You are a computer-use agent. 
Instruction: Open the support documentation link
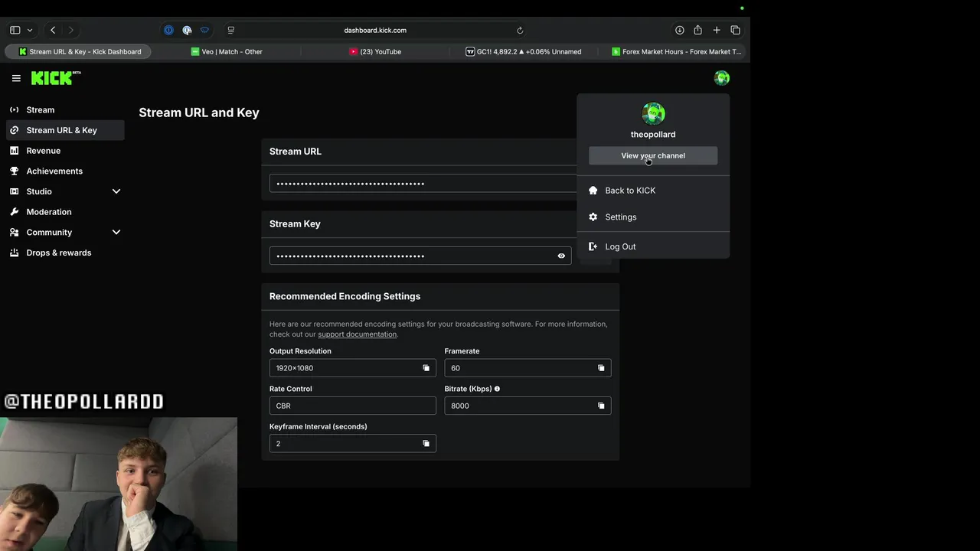coord(357,334)
